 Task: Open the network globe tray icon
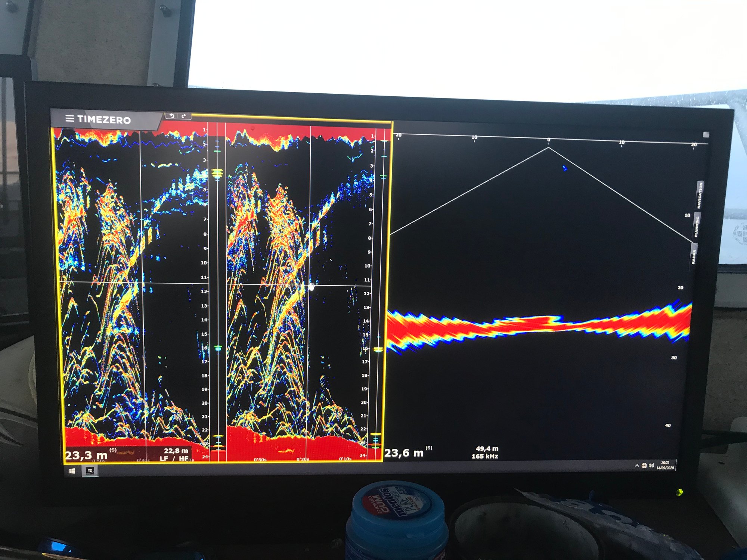pos(644,466)
